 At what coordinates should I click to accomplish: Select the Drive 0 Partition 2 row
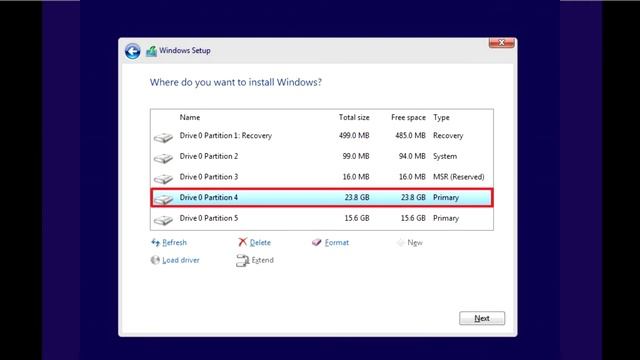tap(322, 156)
